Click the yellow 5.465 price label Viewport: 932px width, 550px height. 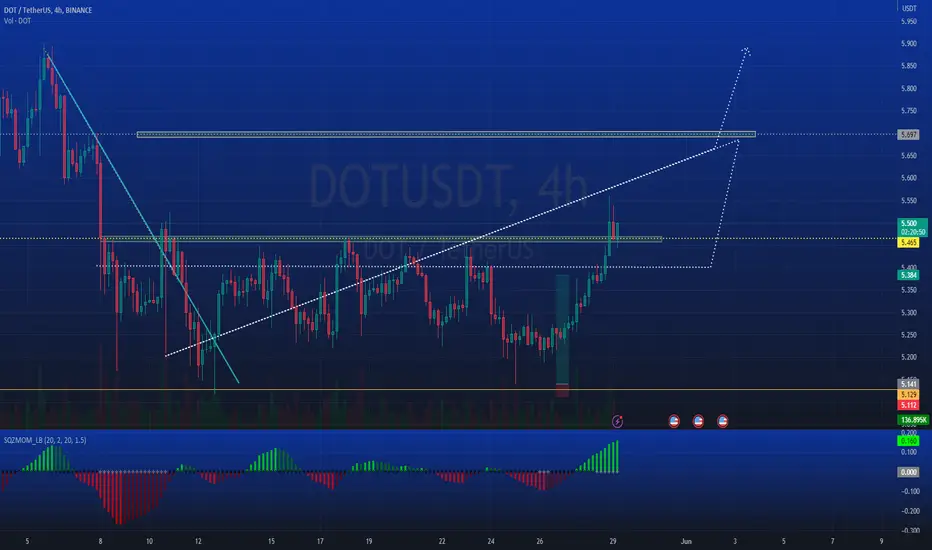[x=908, y=243]
